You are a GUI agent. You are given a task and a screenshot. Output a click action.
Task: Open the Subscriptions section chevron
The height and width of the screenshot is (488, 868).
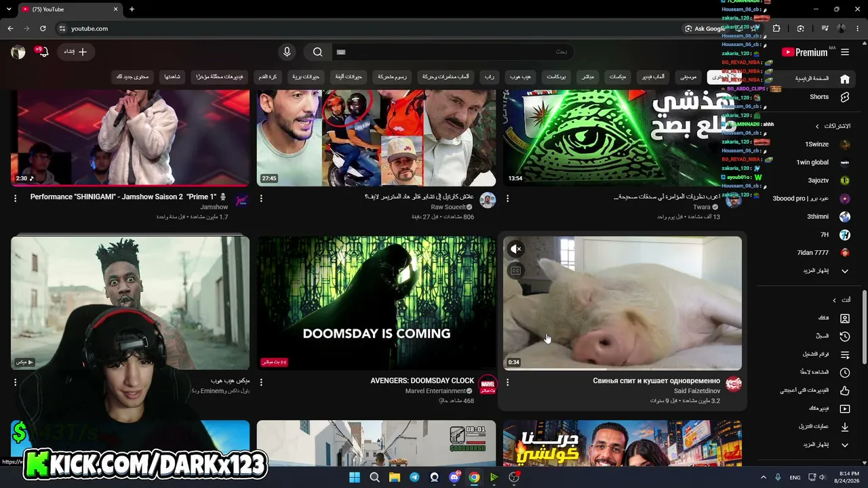(x=817, y=126)
